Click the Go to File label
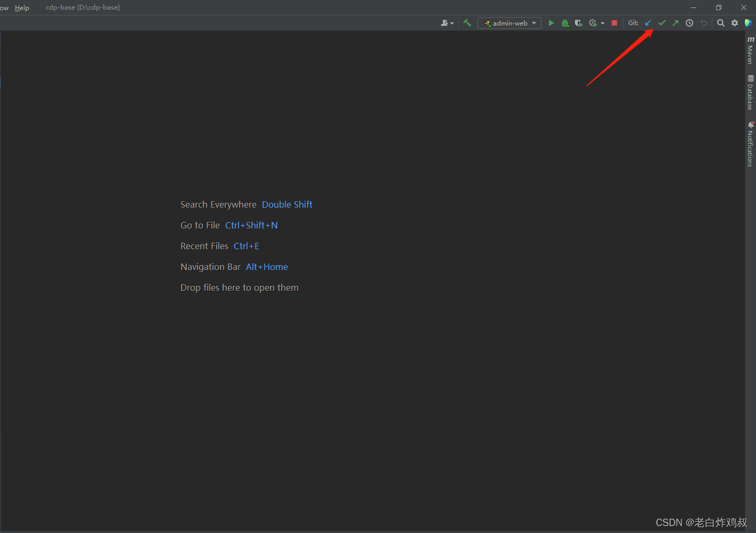756x533 pixels. pyautogui.click(x=200, y=225)
